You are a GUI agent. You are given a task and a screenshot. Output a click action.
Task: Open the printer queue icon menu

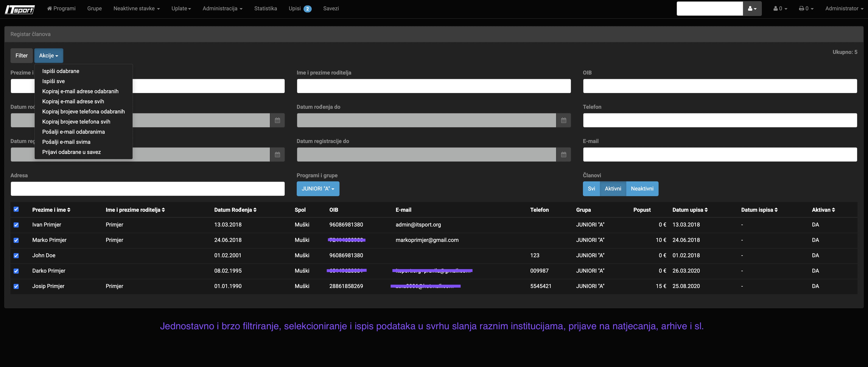(x=806, y=9)
